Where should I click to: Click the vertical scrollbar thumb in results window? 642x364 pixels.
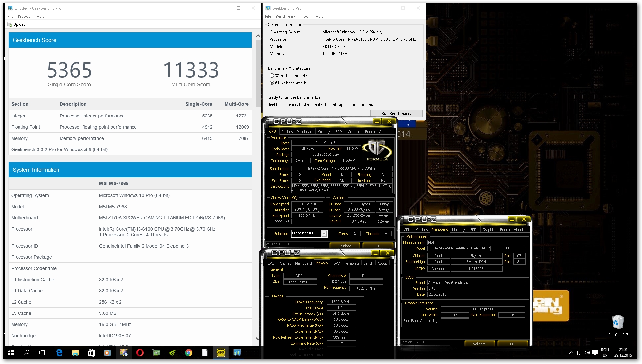coord(258,73)
